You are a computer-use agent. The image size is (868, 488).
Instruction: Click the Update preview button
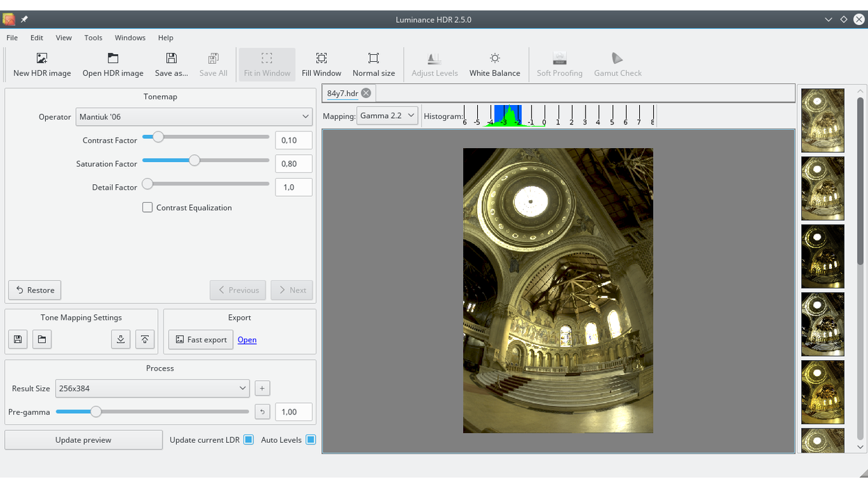point(83,439)
